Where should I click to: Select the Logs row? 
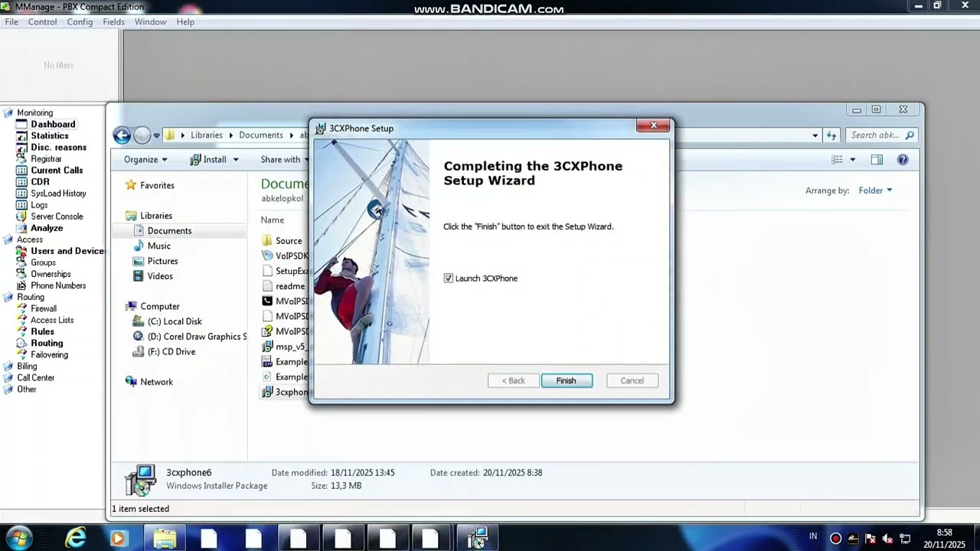point(39,205)
